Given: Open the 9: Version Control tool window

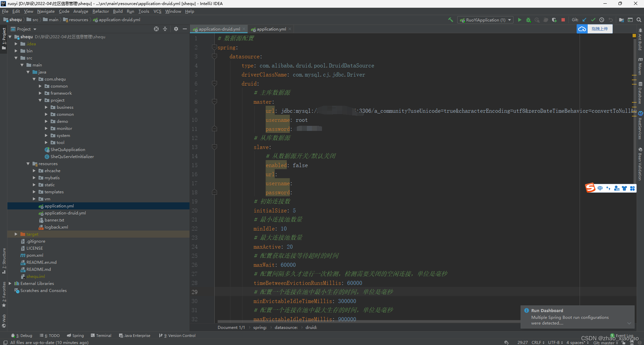Looking at the screenshot, I should tap(177, 335).
